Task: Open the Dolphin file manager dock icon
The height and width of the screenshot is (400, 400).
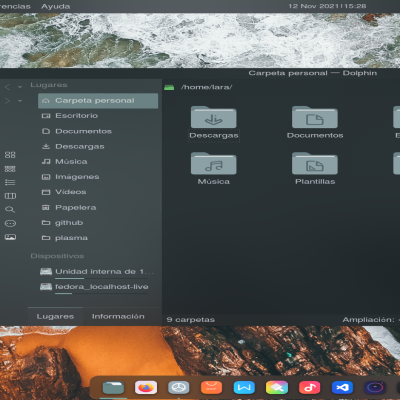Action: coord(113,388)
